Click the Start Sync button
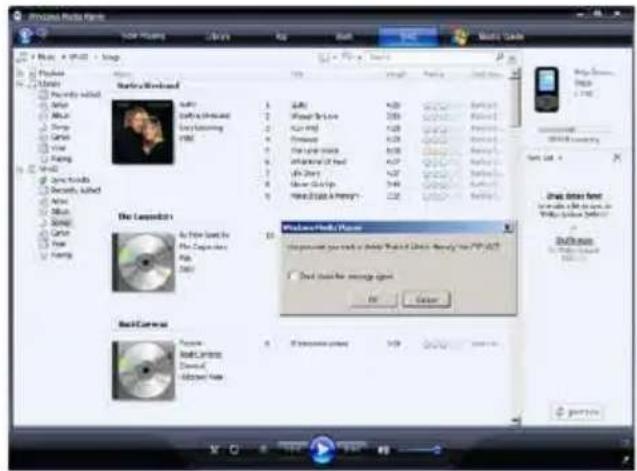 pos(578,412)
